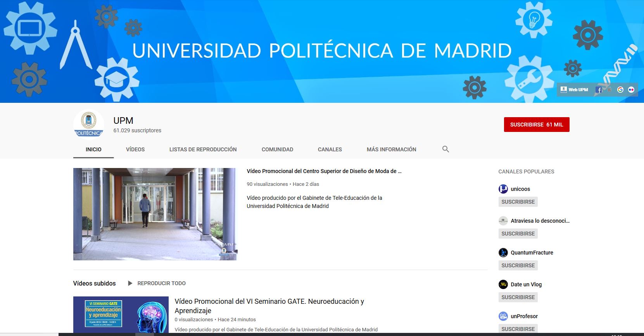The image size is (644, 336).
Task: Subscribe to Atraviesa lo desconocido channel
Action: (518, 234)
